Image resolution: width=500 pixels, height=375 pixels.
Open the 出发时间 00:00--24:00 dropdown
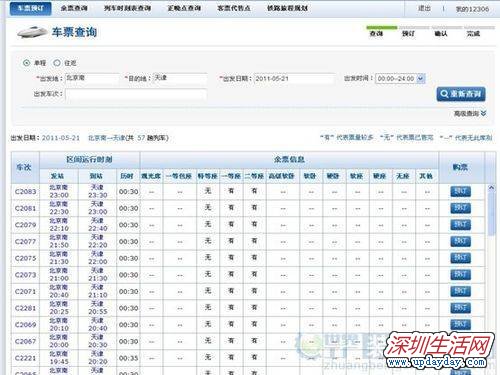[x=400, y=79]
